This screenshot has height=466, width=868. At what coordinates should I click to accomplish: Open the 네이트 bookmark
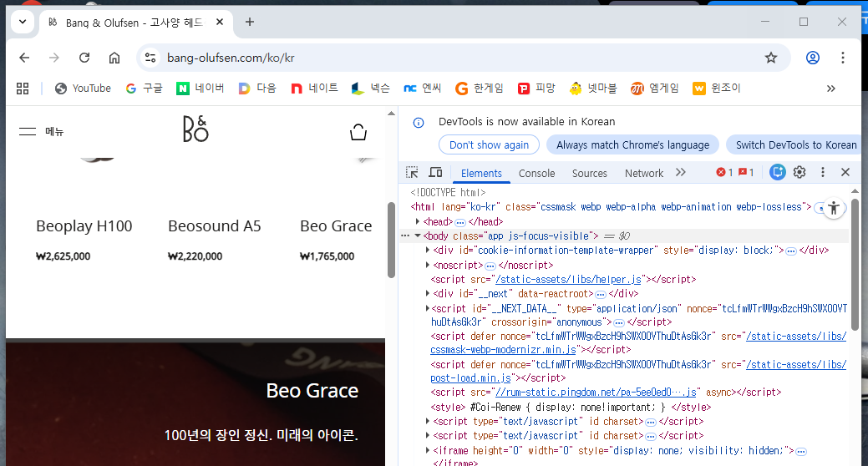pos(314,89)
